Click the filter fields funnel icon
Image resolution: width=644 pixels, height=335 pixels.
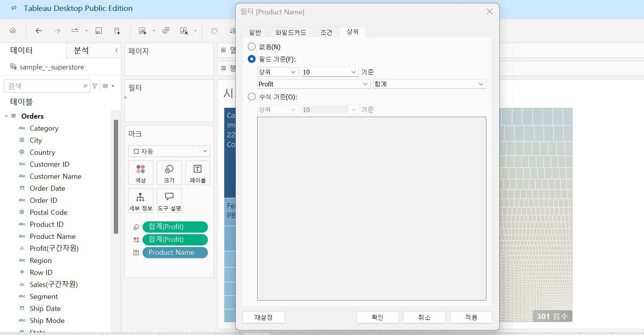tap(95, 86)
